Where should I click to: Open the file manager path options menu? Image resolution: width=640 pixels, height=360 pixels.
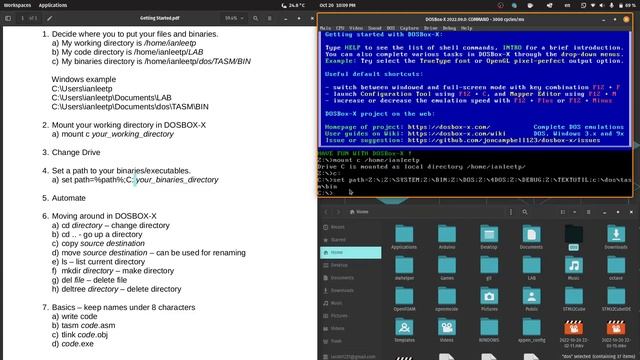click(x=511, y=212)
